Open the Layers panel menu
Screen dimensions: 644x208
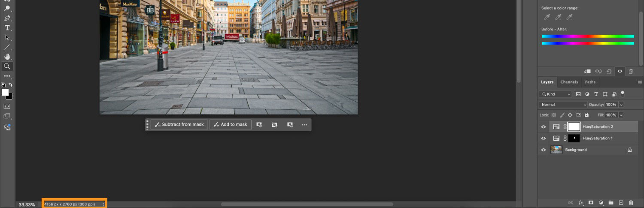pyautogui.click(x=640, y=82)
